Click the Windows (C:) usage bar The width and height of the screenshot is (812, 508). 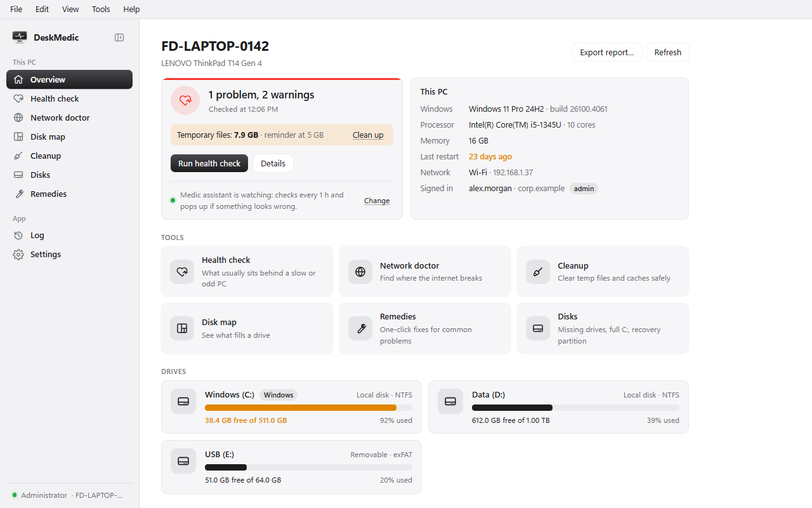[x=308, y=408]
